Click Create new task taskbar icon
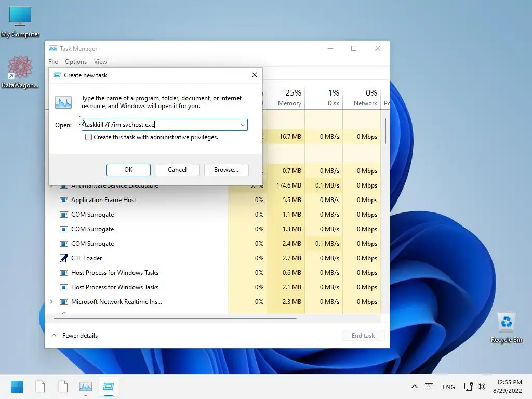 (109, 387)
